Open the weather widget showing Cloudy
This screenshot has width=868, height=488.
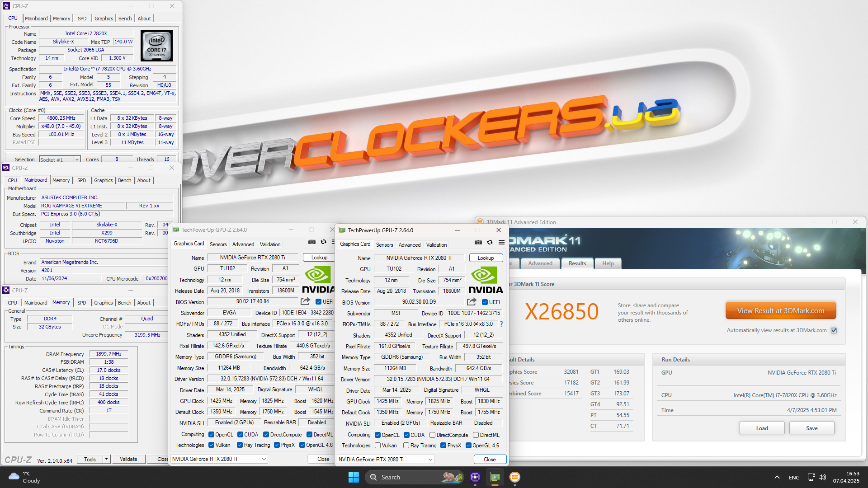click(x=25, y=477)
